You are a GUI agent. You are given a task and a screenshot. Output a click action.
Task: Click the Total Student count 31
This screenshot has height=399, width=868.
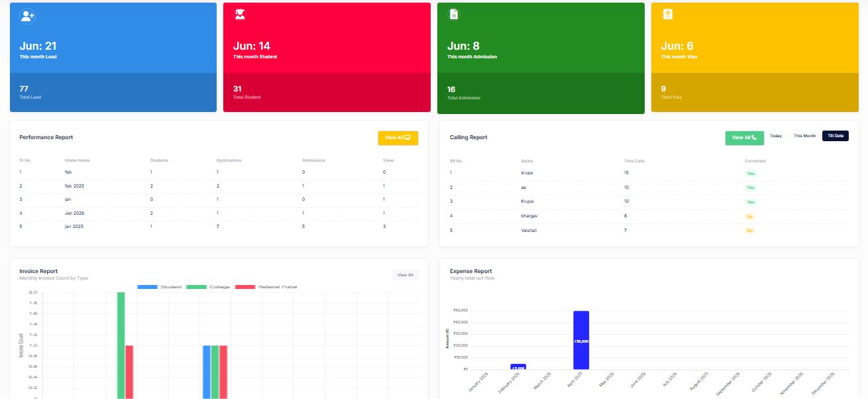[x=237, y=89]
